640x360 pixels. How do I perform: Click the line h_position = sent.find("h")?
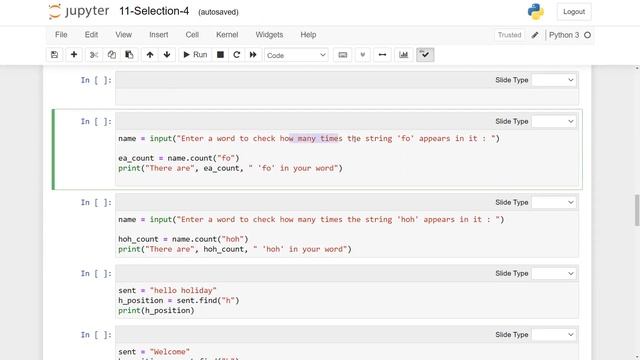(x=179, y=300)
